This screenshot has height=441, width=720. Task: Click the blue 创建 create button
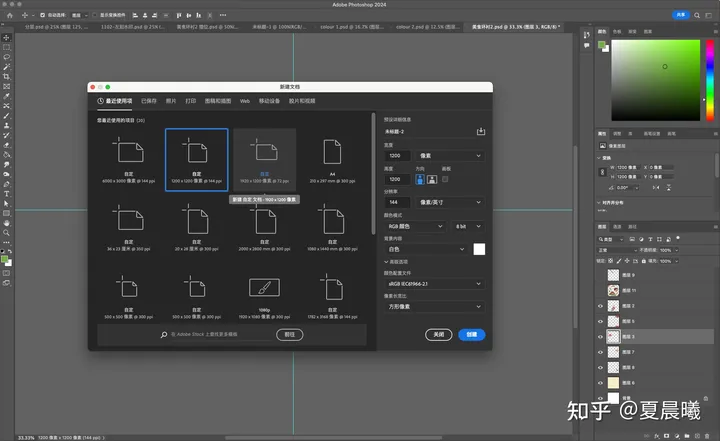(472, 334)
